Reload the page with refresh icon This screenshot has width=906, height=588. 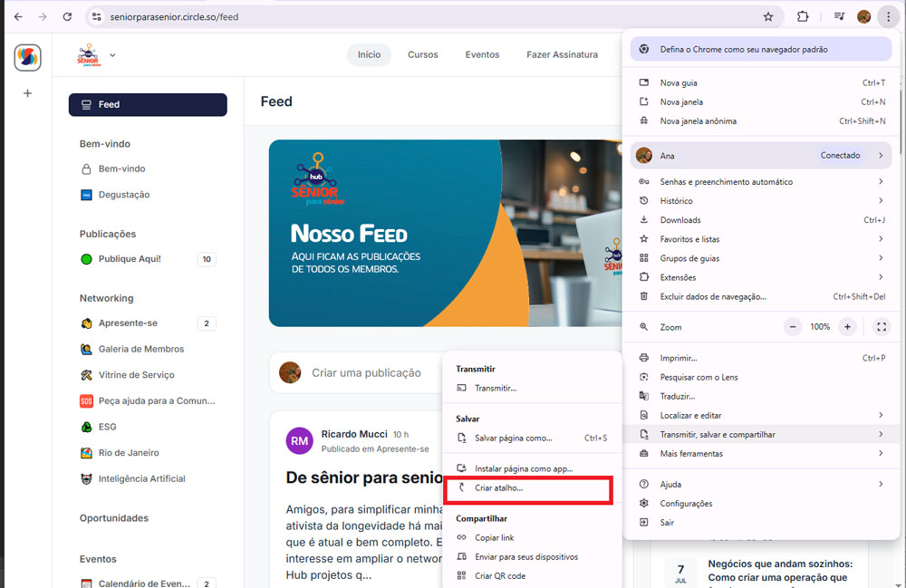pyautogui.click(x=68, y=16)
